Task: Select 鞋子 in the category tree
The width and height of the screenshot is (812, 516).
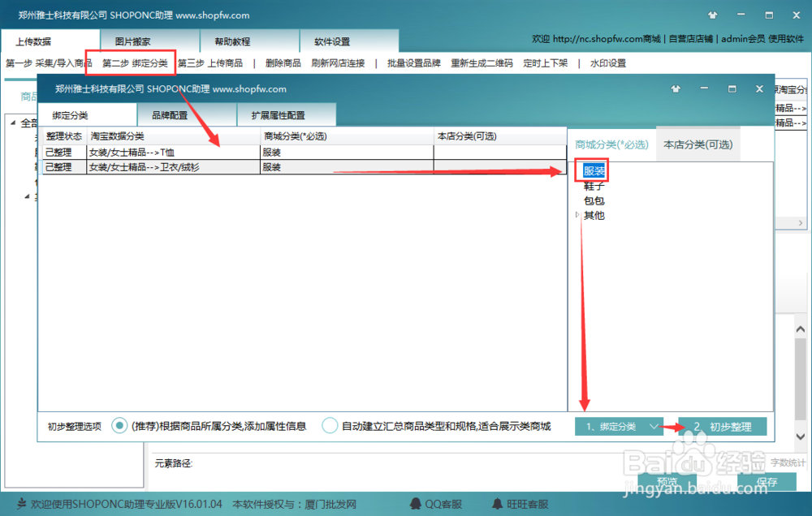Action: [x=594, y=186]
